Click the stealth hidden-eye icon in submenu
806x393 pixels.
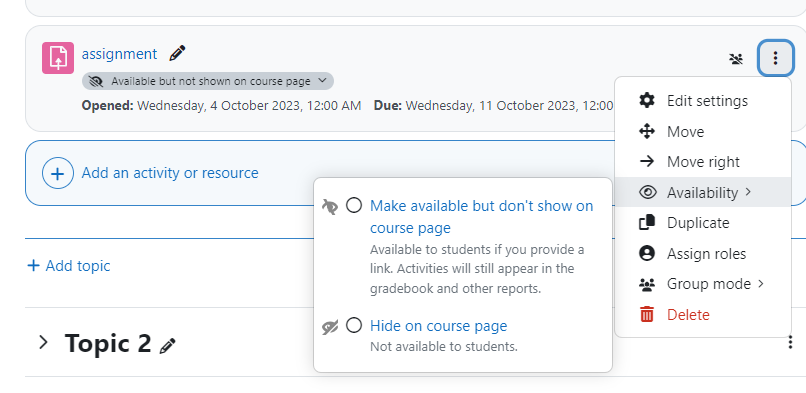330,207
